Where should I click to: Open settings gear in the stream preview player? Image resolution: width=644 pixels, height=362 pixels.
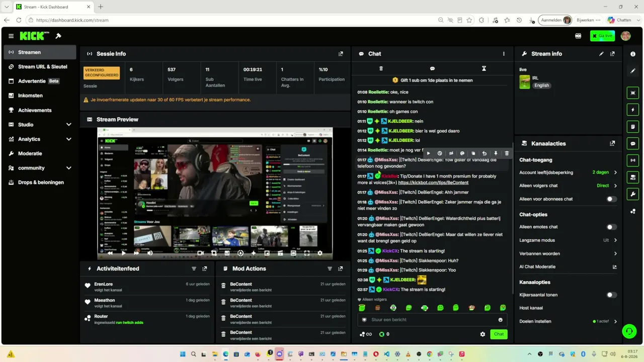(320, 253)
